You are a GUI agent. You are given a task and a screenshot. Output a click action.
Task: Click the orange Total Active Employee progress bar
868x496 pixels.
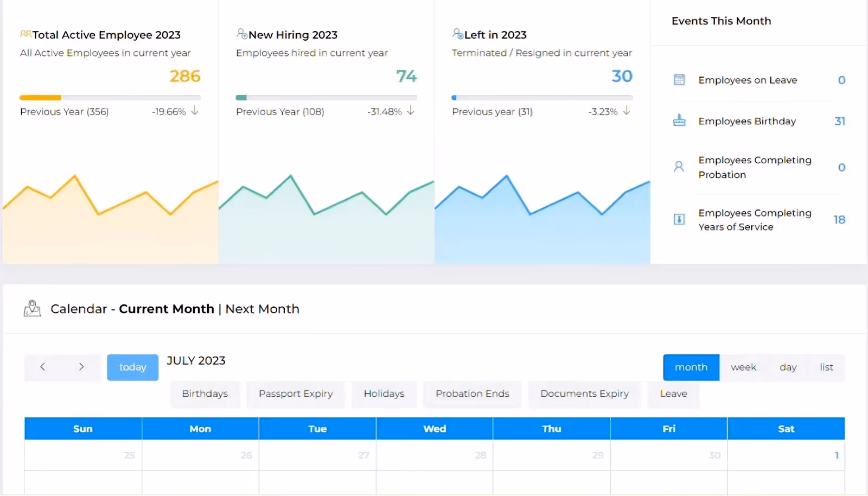(40, 98)
